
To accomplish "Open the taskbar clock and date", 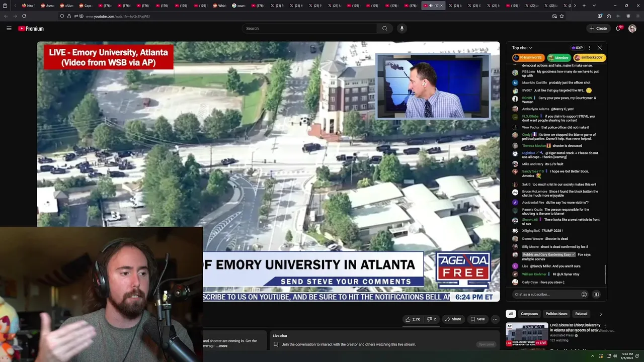I will (627, 356).
